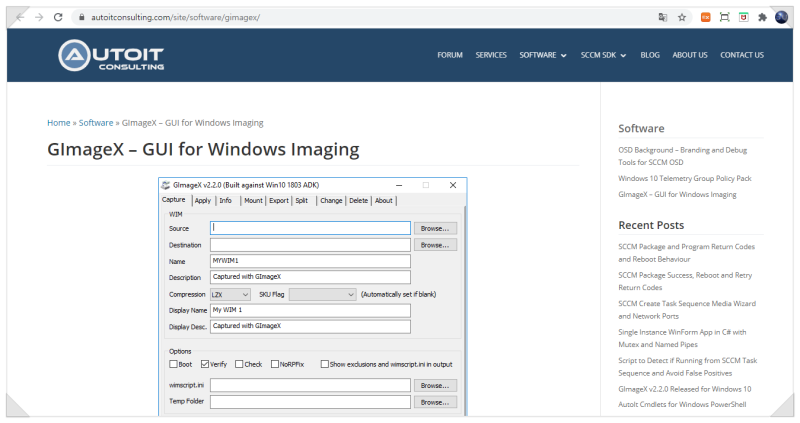Viewport: 800px width, 423px height.
Task: Click the address bar URL
Action: (x=176, y=17)
